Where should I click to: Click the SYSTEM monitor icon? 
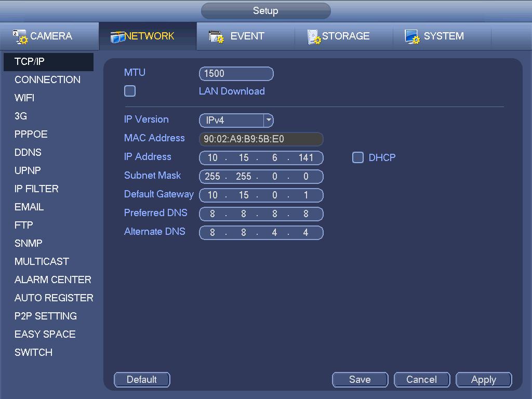coord(412,37)
